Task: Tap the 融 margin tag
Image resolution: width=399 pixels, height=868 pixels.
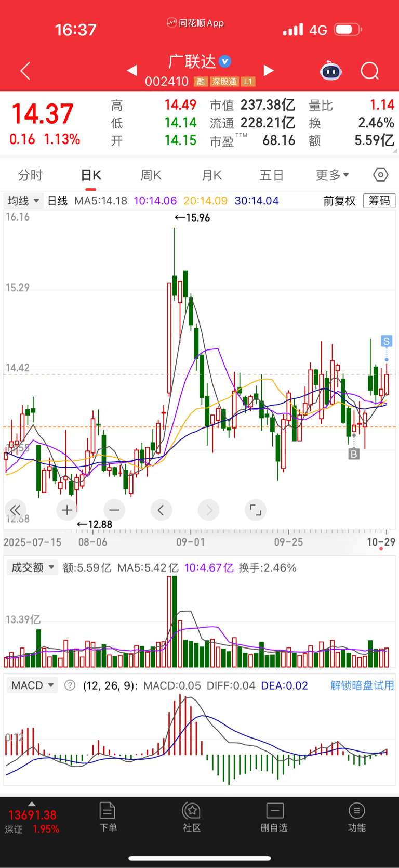Action: point(201,82)
